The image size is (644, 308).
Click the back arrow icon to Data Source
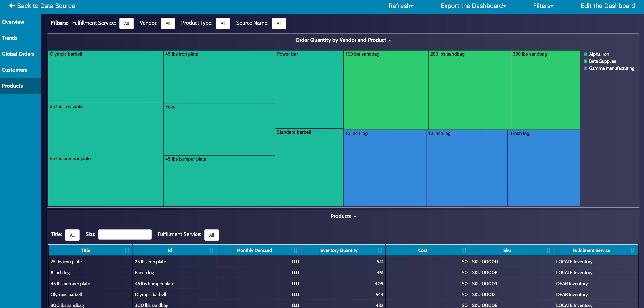pos(12,5)
